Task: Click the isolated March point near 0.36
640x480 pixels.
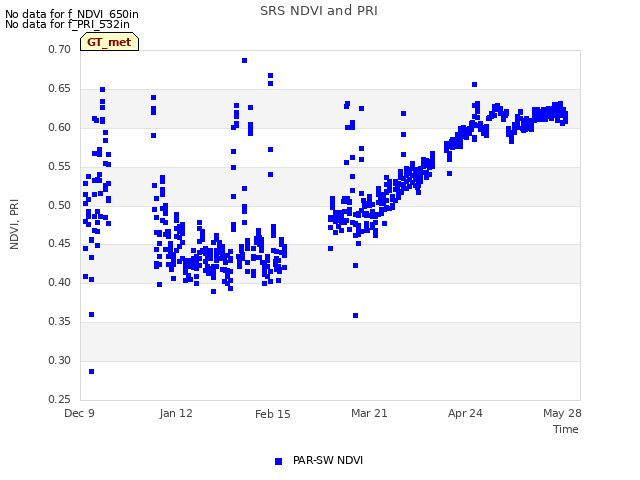Action: click(356, 316)
